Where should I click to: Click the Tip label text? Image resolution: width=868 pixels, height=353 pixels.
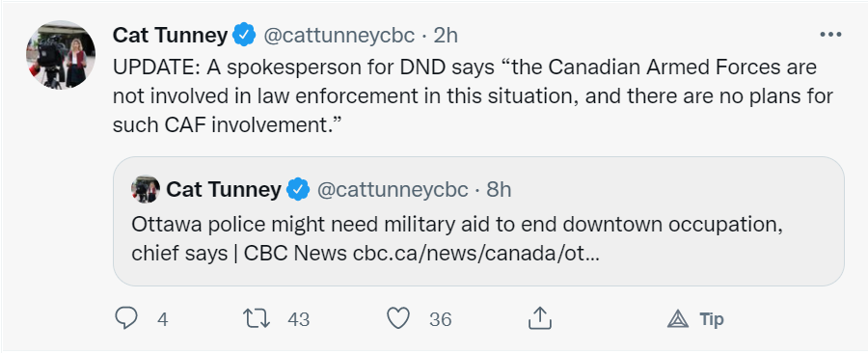pyautogui.click(x=712, y=319)
